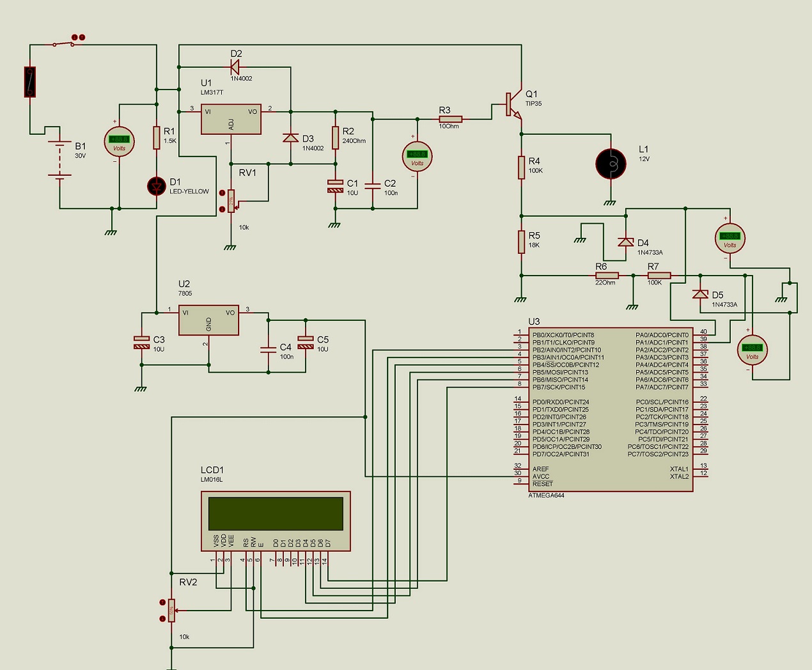Select capacitor C2 symbol
Screen dimensions: 812x670
[x=373, y=186]
